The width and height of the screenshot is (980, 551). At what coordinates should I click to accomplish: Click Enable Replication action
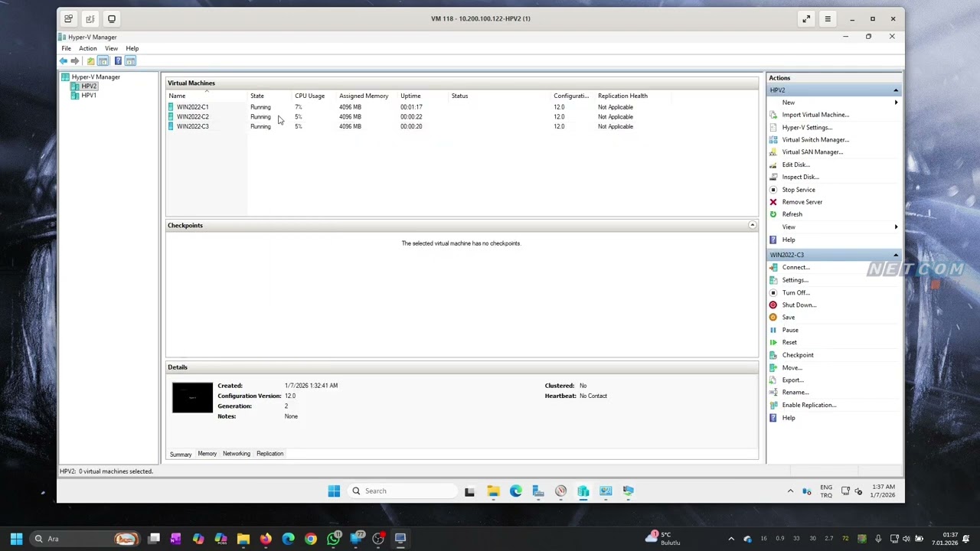(x=808, y=405)
